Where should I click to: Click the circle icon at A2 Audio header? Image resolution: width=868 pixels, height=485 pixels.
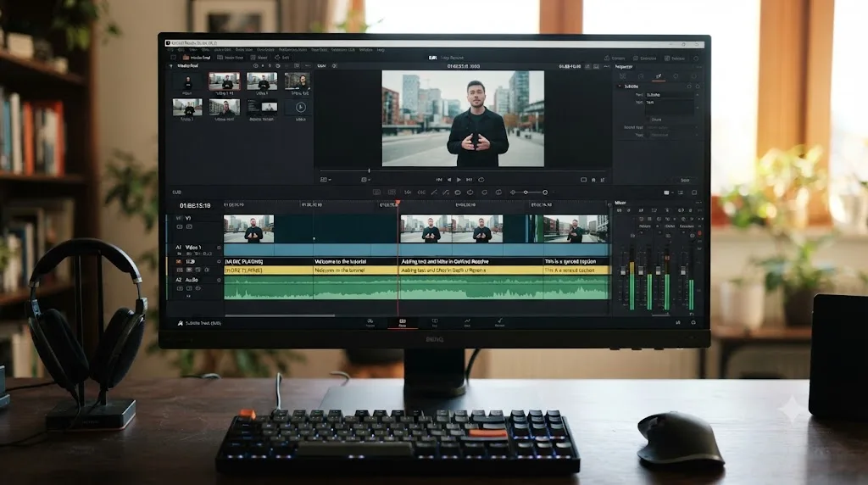tap(220, 280)
